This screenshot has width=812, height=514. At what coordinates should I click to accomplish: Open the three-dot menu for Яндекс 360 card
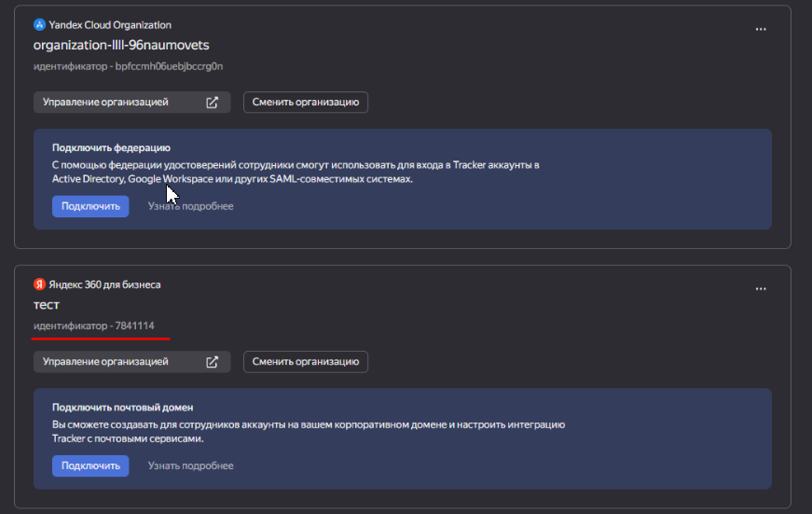(x=761, y=288)
